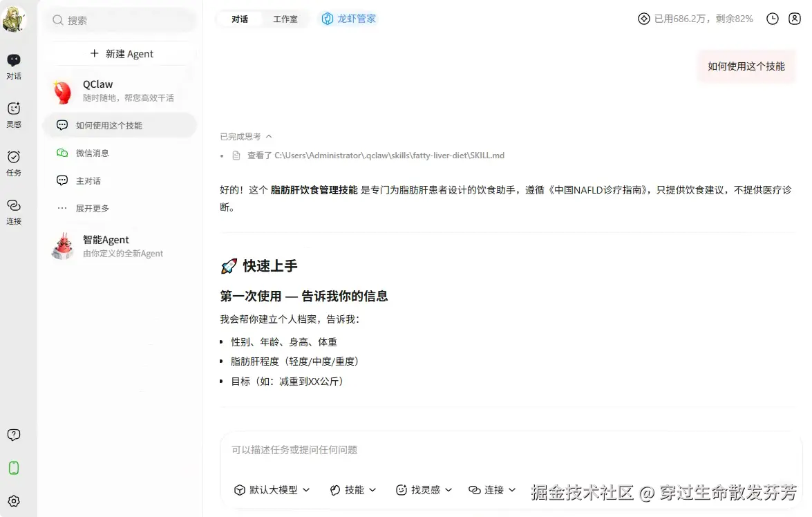Click the search magnifier icon
812x517 pixels.
click(57, 20)
